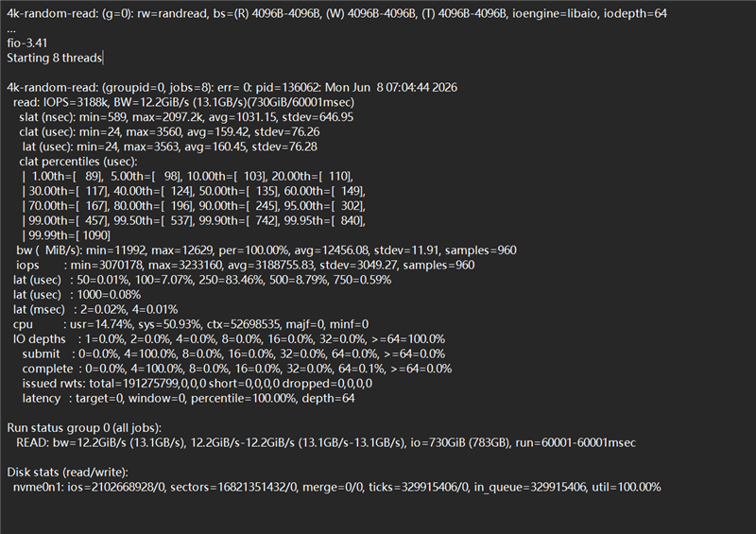Screen dimensions: 756x534
Task: Click the 'issued rwts' totals line
Action: point(198,384)
